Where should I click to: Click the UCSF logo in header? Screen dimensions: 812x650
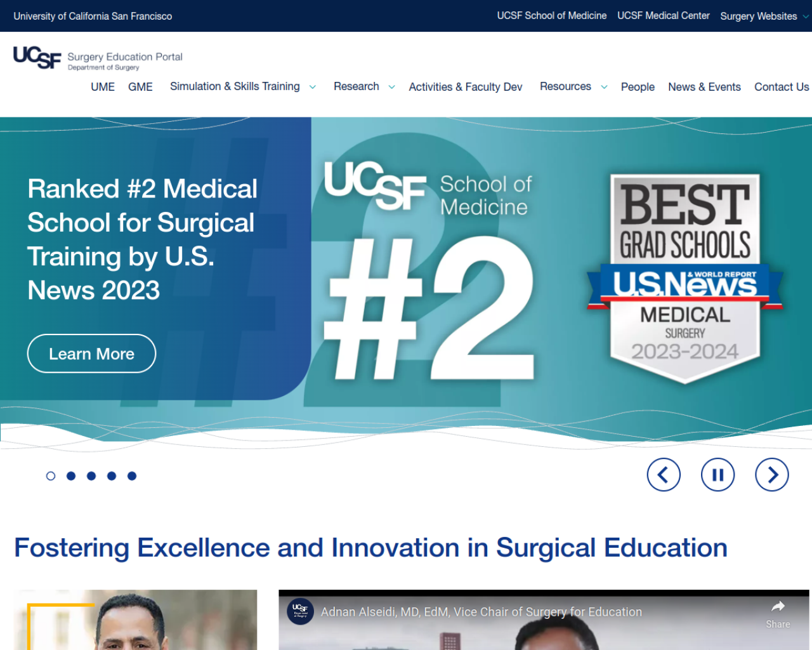coord(37,57)
